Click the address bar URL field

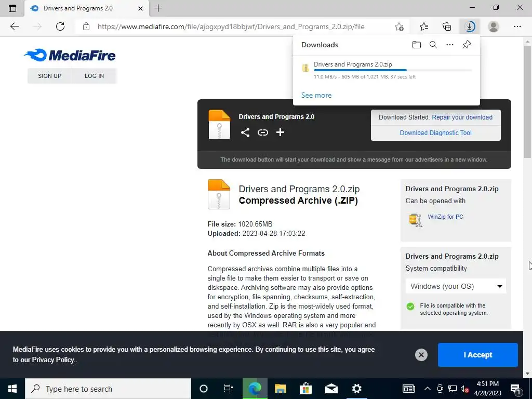[231, 26]
